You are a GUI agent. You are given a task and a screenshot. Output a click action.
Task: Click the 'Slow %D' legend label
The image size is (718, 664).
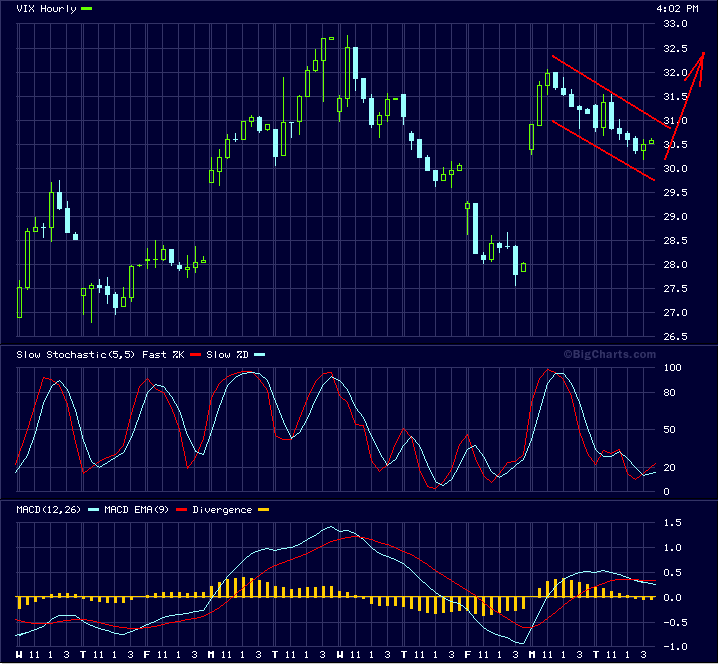pyautogui.click(x=227, y=354)
